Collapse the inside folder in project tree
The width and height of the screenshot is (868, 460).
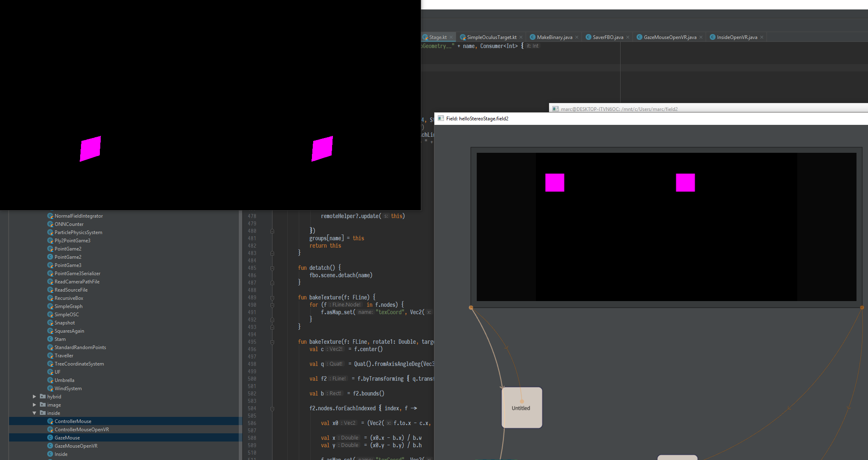tap(35, 413)
